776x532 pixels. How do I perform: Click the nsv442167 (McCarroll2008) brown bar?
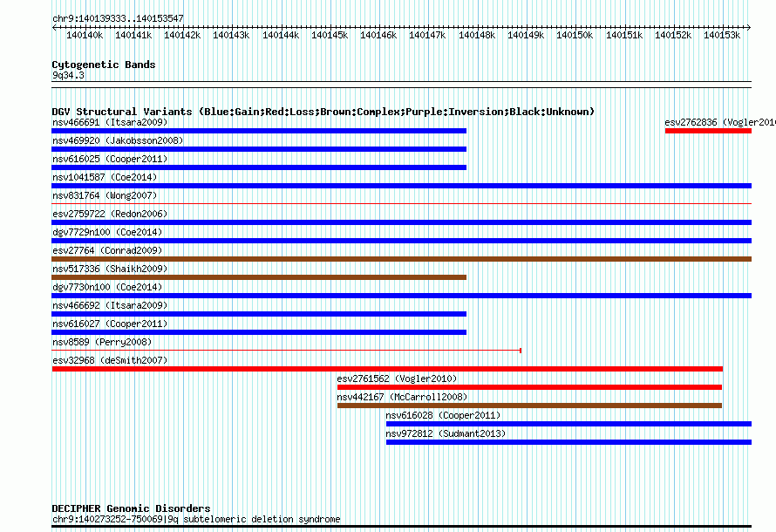click(x=529, y=406)
